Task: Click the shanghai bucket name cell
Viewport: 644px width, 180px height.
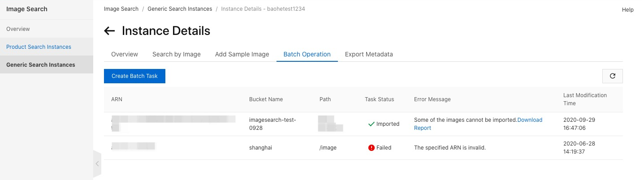Action: 260,148
